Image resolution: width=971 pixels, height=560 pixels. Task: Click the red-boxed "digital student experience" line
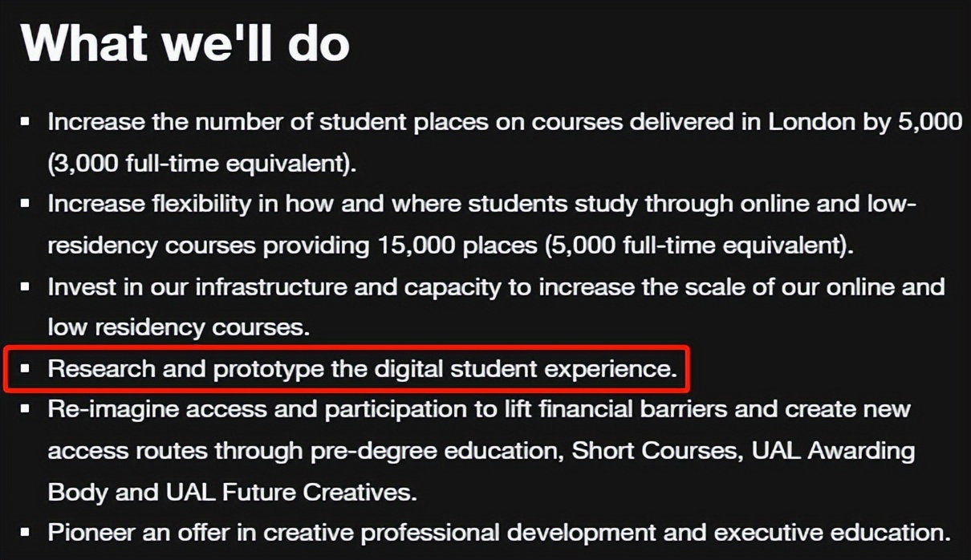[363, 369]
